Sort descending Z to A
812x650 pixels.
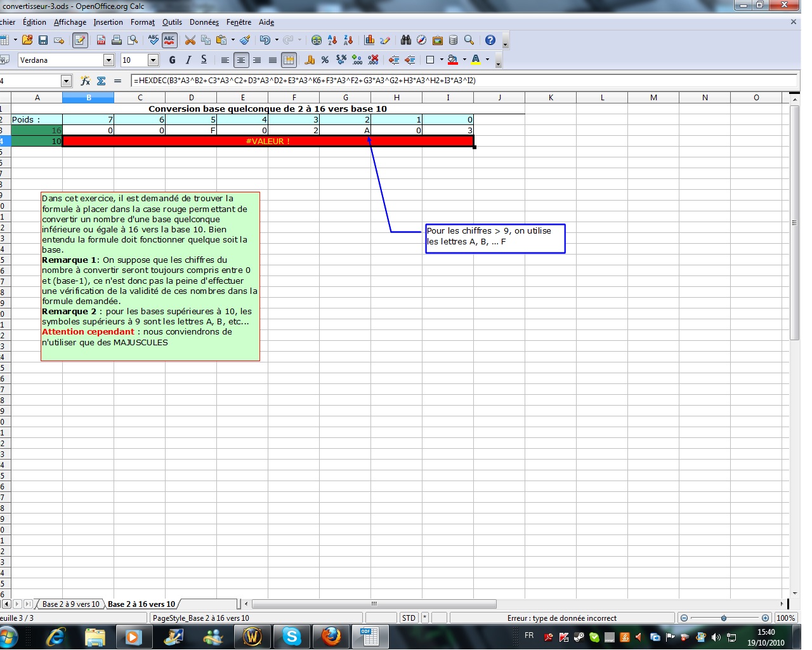pyautogui.click(x=348, y=40)
